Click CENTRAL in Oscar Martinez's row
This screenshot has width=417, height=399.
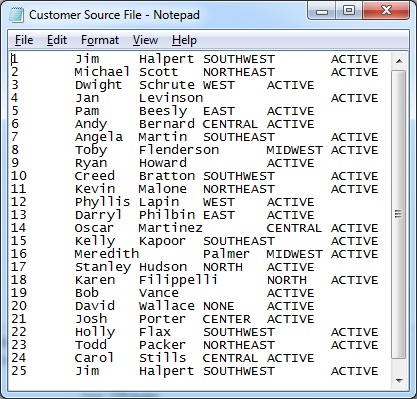294,228
